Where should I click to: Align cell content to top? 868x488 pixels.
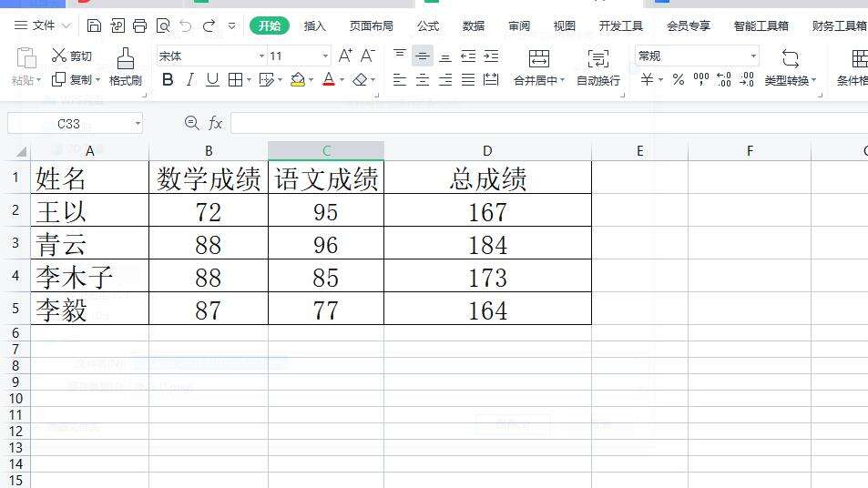(400, 56)
